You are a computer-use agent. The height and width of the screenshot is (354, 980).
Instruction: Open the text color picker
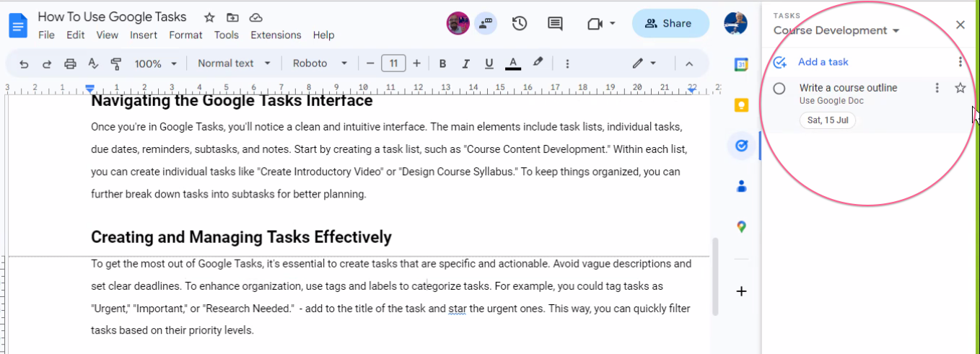coord(513,64)
